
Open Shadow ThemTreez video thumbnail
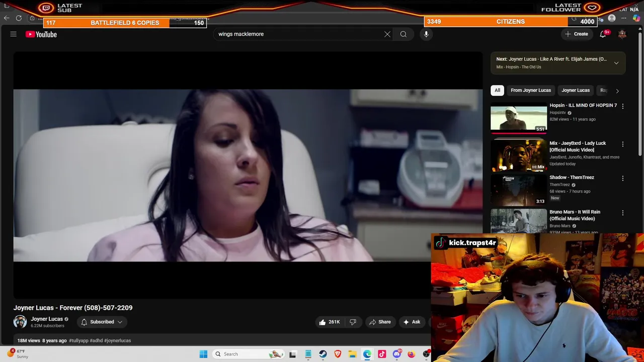coord(519,190)
